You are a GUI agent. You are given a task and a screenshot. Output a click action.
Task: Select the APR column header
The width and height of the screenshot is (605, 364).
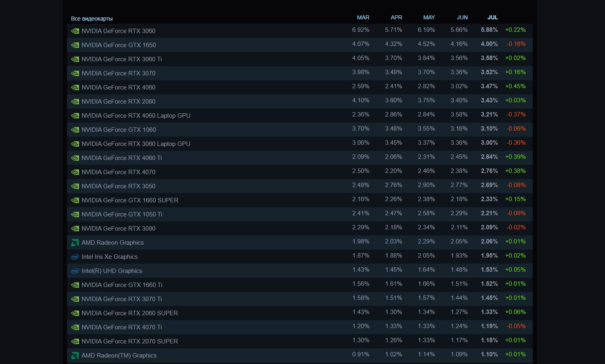click(x=396, y=17)
